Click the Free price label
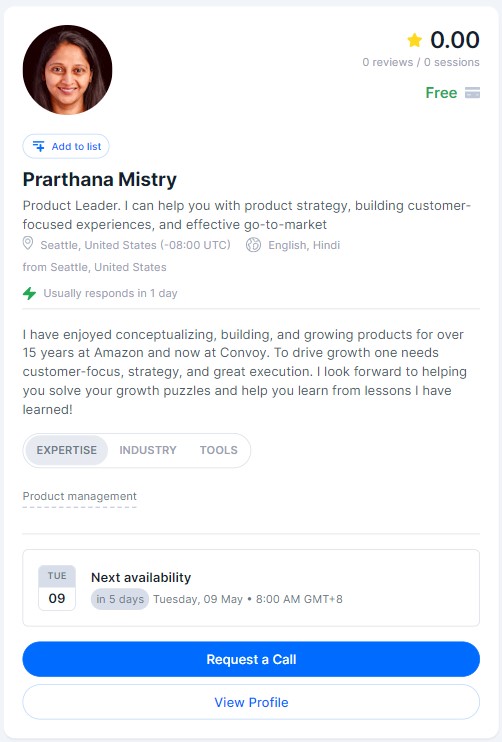Image resolution: width=502 pixels, height=742 pixels. [x=441, y=93]
